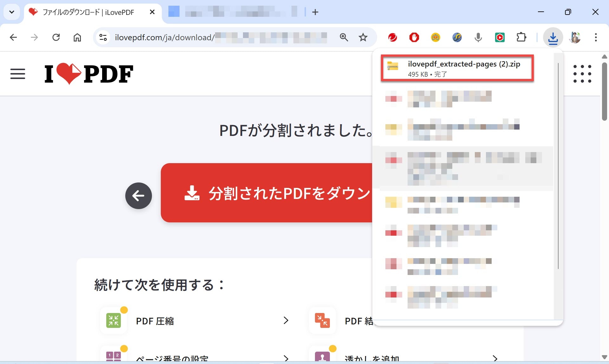This screenshot has width=609, height=364.
Task: Click the address bar URL field
Action: [222, 37]
